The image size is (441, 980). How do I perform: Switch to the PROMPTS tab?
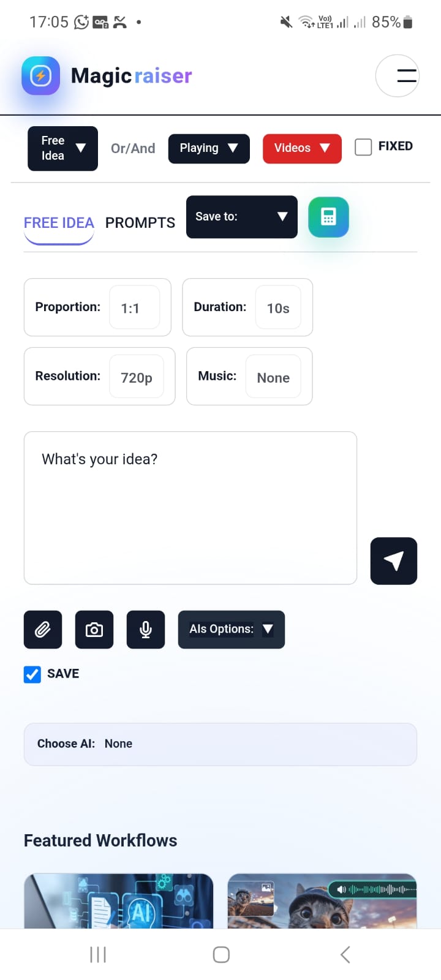click(x=140, y=223)
